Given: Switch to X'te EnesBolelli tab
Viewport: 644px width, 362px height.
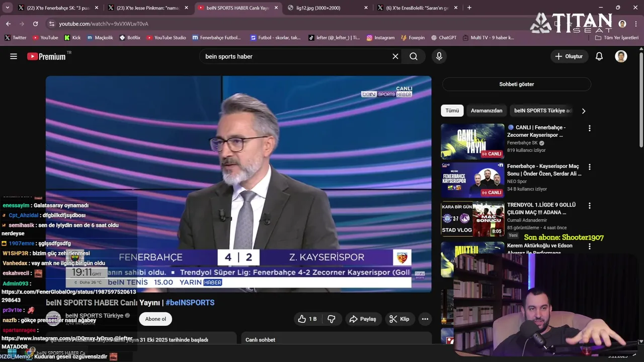Looking at the screenshot, I should pos(417,8).
